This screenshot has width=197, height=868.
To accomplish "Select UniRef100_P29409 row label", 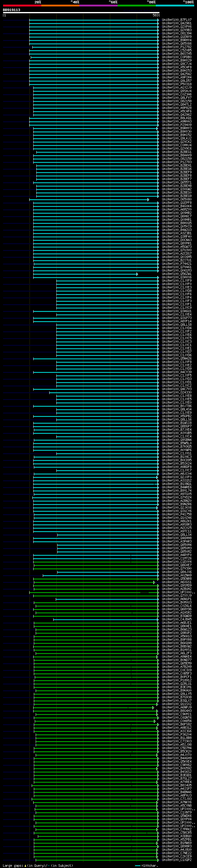I will [x=177, y=125].
